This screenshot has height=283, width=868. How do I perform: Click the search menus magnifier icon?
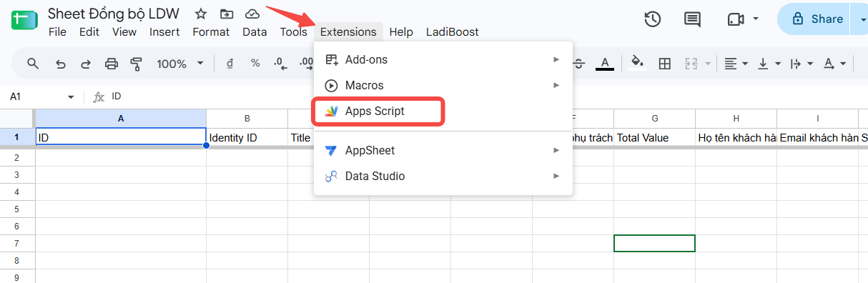pos(33,64)
